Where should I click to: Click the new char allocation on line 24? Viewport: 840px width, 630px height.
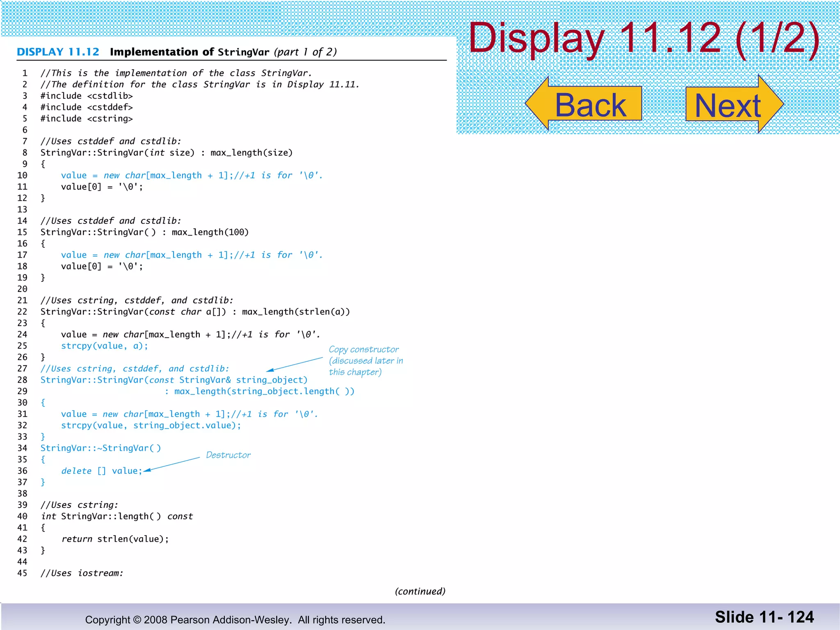tap(191, 335)
